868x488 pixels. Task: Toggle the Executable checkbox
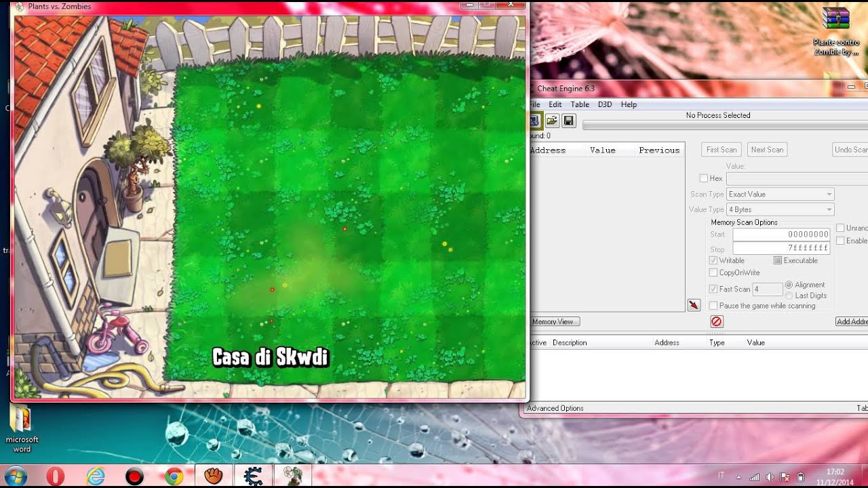(x=777, y=260)
